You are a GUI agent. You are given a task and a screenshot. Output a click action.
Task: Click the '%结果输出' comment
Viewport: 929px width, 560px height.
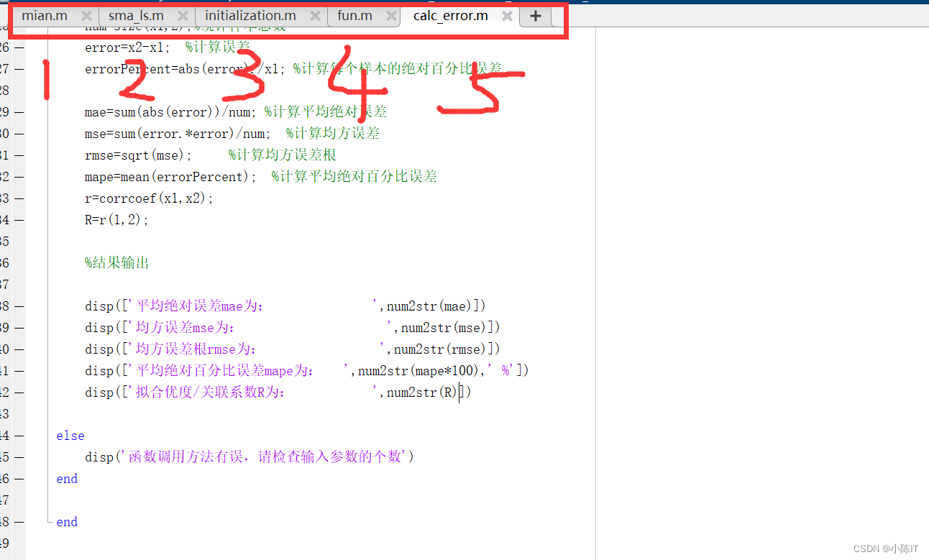tap(116, 263)
